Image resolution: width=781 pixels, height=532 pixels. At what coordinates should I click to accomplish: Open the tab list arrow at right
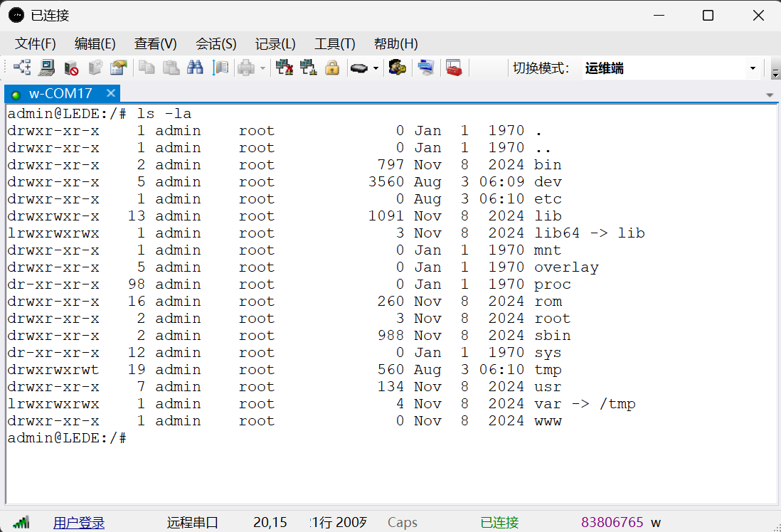(769, 95)
